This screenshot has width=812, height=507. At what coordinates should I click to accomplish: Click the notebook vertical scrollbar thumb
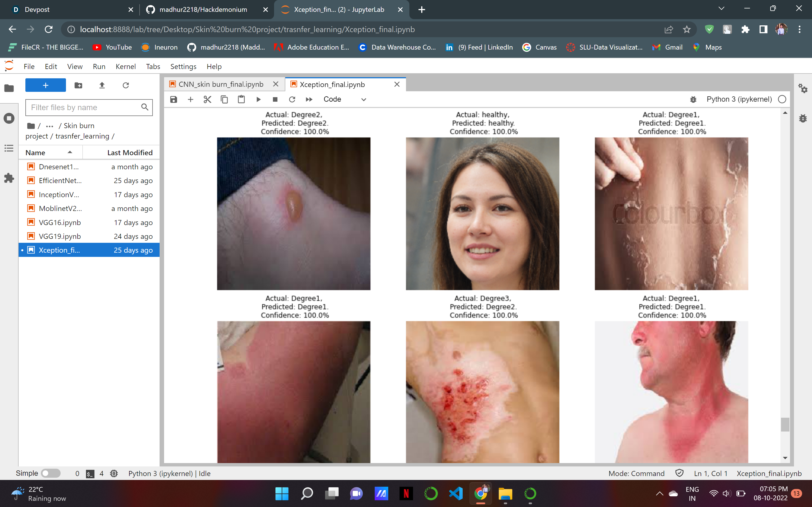(785, 424)
